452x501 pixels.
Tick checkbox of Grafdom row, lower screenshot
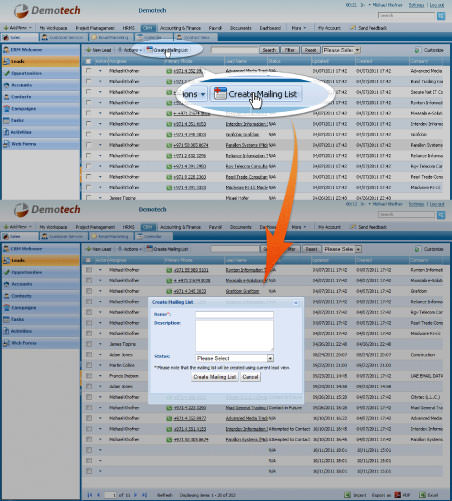(x=89, y=291)
